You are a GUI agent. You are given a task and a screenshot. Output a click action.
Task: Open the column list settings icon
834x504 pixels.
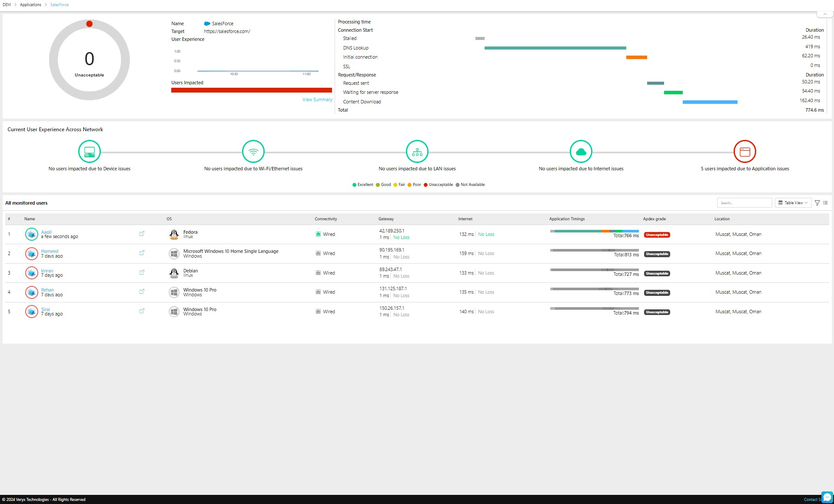pos(825,203)
